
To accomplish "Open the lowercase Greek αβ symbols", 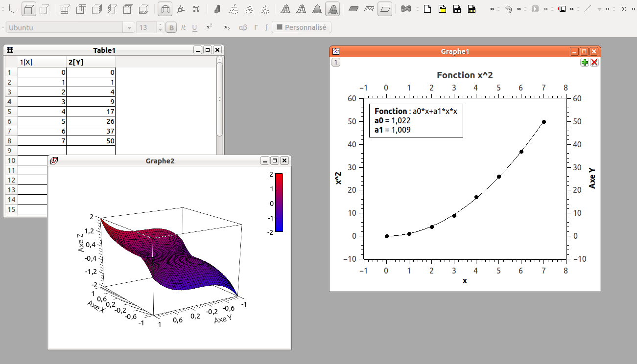I will [x=243, y=28].
